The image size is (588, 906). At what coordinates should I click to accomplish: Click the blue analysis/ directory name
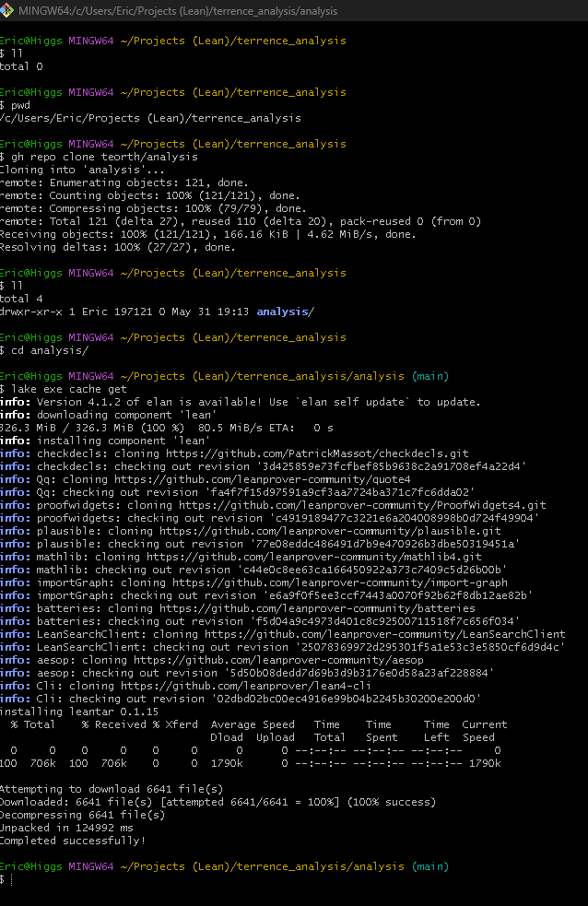(x=285, y=312)
